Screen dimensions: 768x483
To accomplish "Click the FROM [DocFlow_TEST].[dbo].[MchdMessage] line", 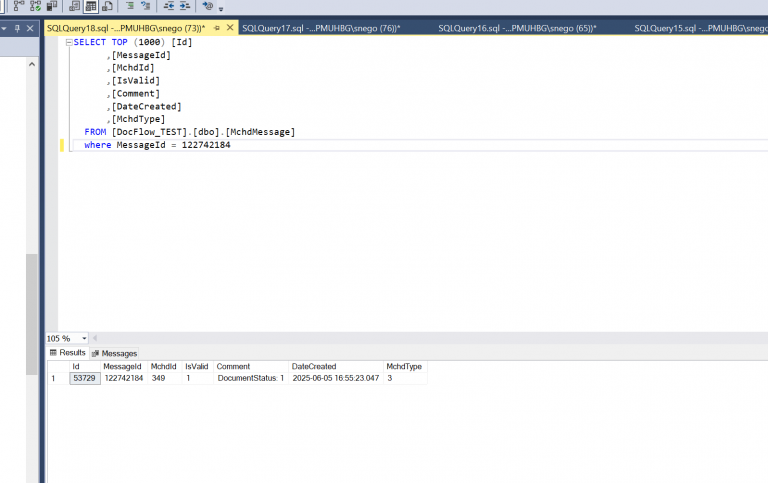I will coord(190,132).
